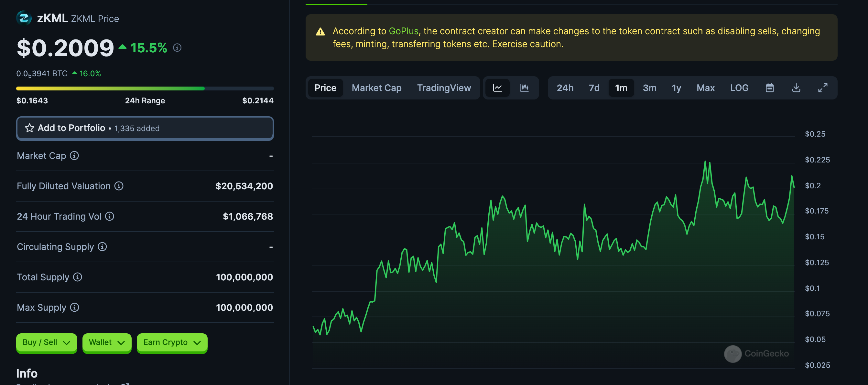
Task: Click the zKML token logo
Action: point(24,18)
